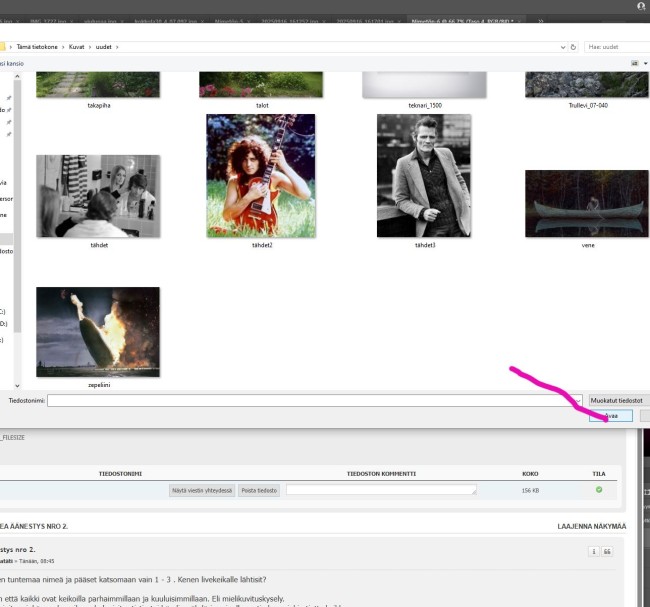Click the green status check icon
The height and width of the screenshot is (607, 650).
click(599, 489)
